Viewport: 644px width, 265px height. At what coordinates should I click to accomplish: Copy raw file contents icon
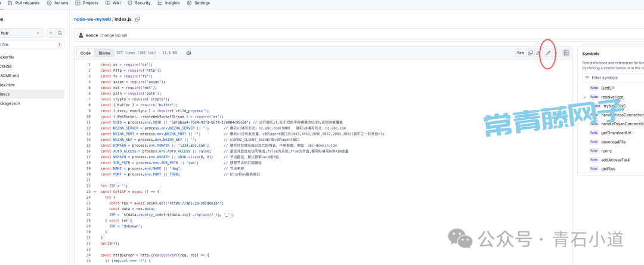click(530, 53)
